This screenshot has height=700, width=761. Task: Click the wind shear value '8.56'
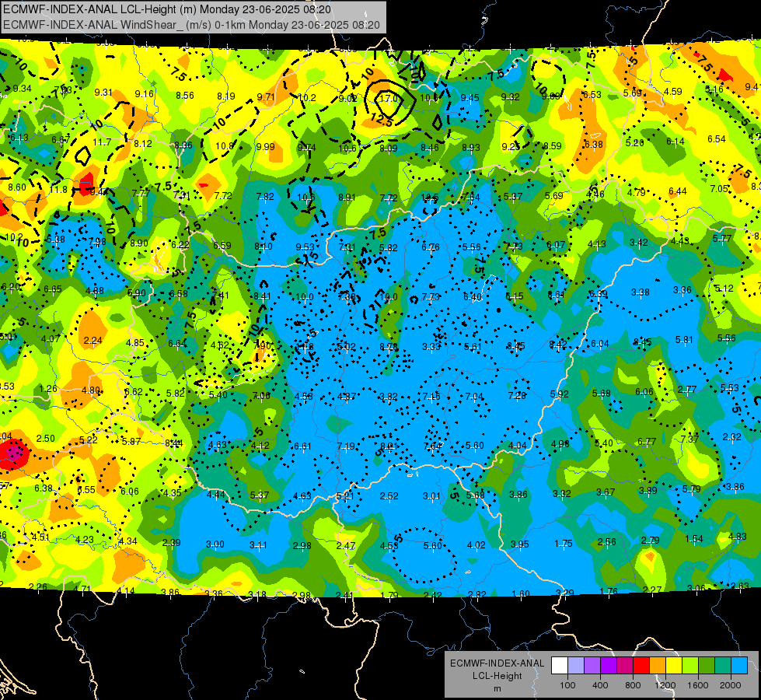tap(185, 95)
